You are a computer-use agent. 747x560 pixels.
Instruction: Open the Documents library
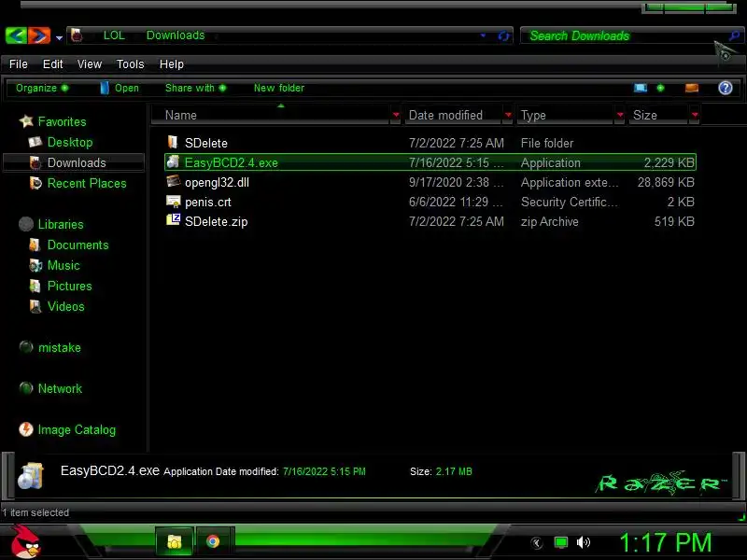coord(78,245)
